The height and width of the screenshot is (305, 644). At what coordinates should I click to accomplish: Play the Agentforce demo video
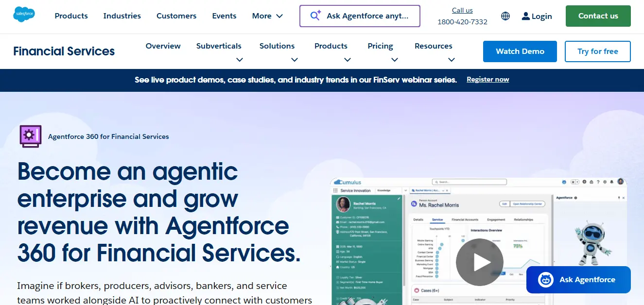pos(480,262)
